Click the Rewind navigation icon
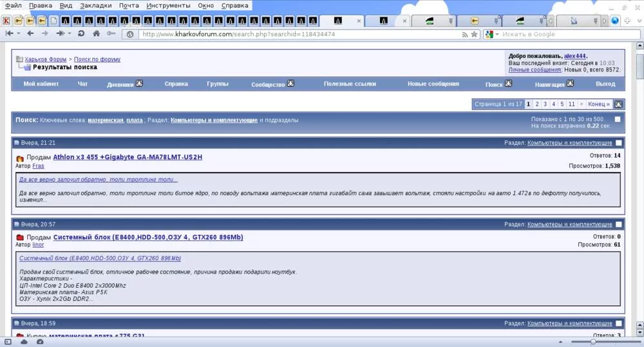644x347 pixels. tap(10, 33)
